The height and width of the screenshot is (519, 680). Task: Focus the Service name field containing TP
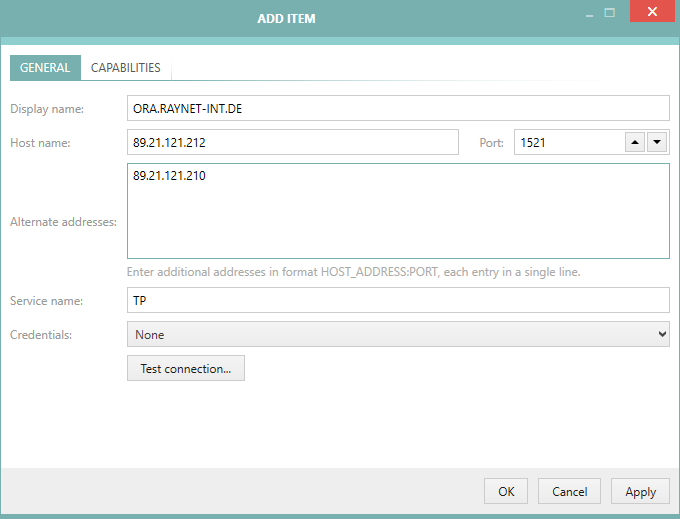[x=398, y=300]
